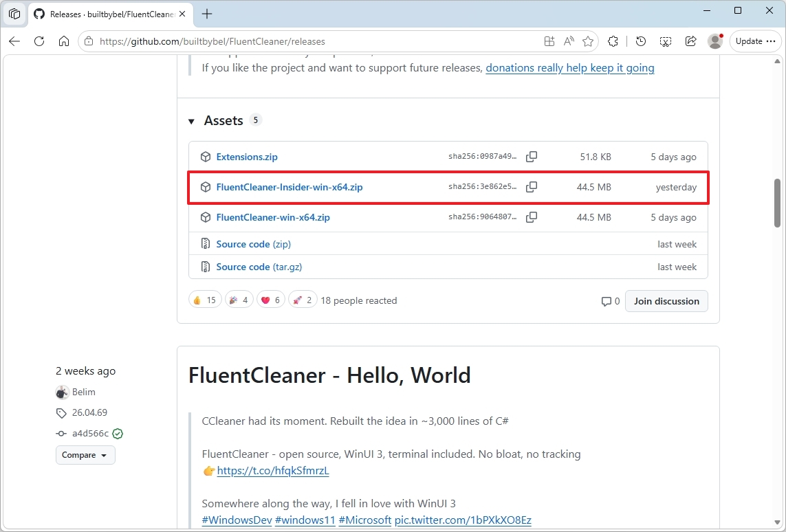Copy sha256 hash for FluentCleaner-Insider-win-x64.zip

point(532,187)
